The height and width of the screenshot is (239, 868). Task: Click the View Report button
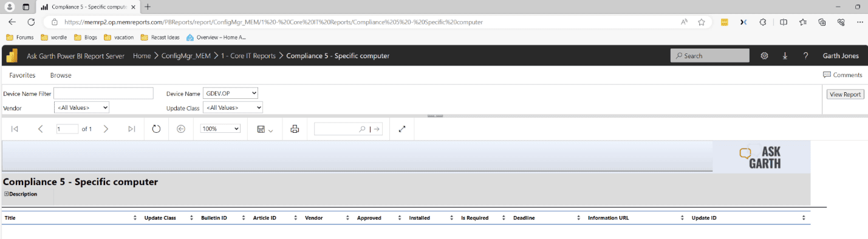[x=845, y=94]
